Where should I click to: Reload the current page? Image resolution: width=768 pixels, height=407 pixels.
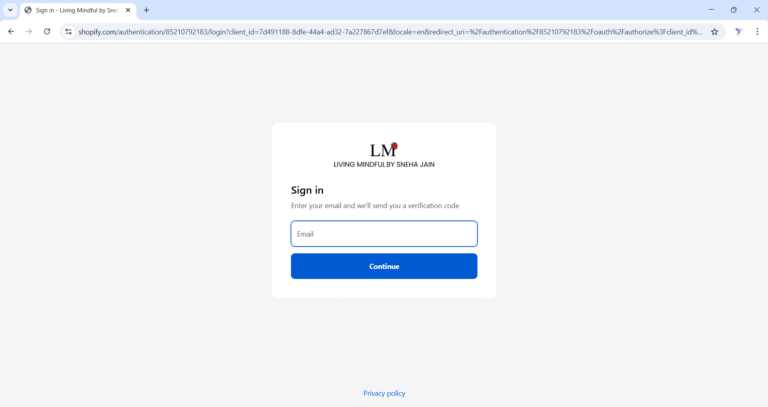[47, 32]
